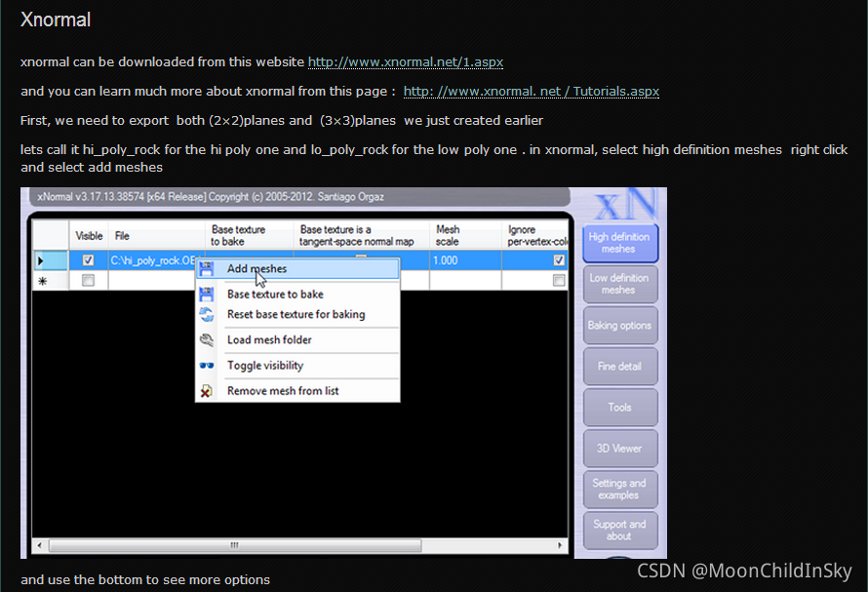This screenshot has height=592, width=868.
Task: Open Baking options
Action: 620,325
